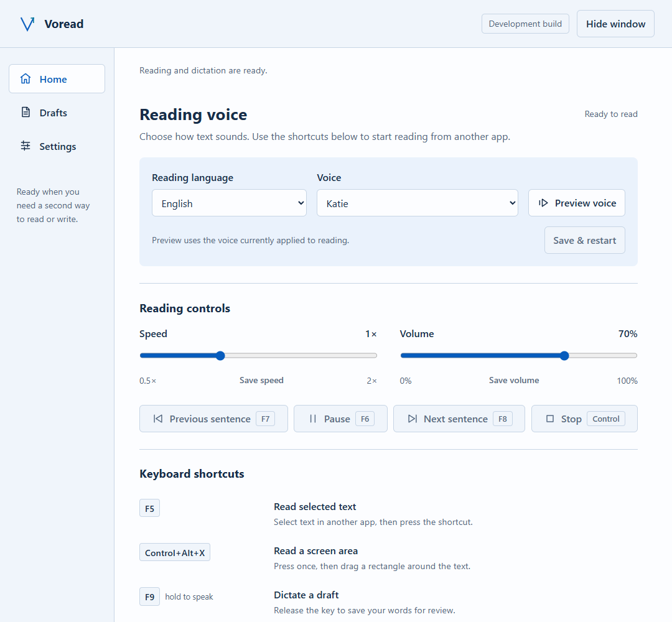Click the Pause playback button
This screenshot has height=622, width=672.
[x=340, y=419]
